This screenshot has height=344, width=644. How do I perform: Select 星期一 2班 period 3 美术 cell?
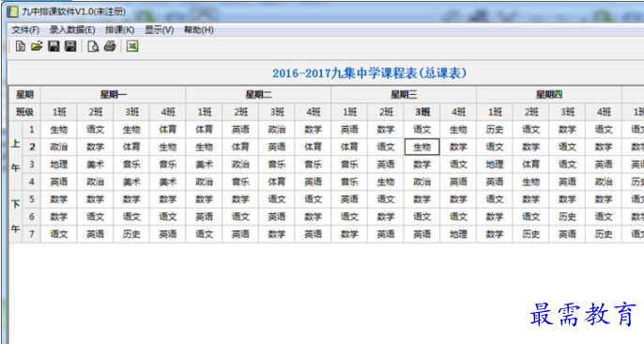click(x=96, y=164)
